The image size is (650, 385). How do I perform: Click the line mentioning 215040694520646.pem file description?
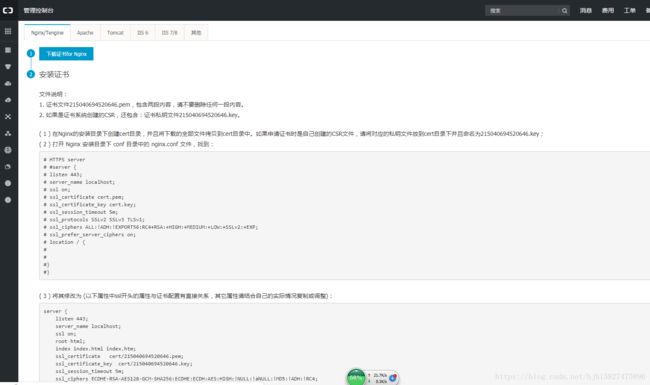click(142, 104)
